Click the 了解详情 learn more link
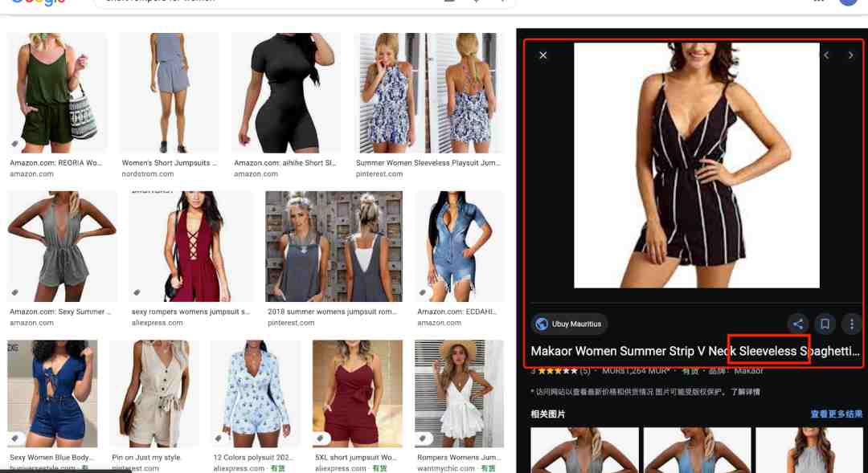868x473 pixels. (744, 392)
